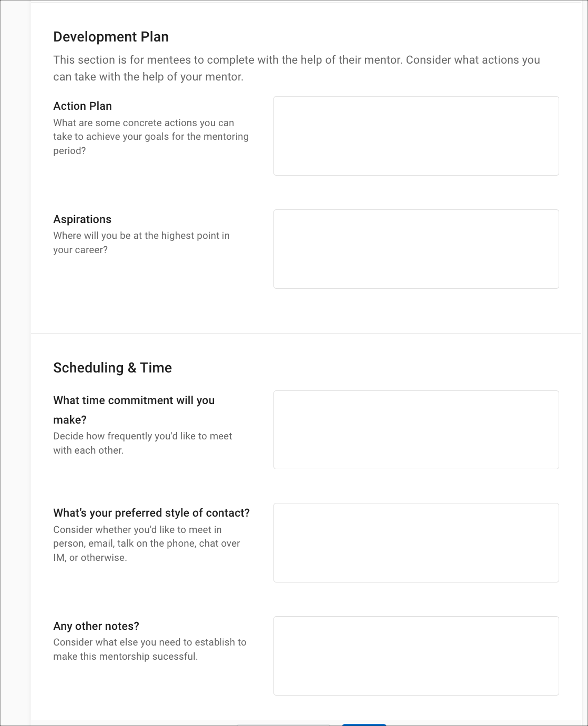Screen dimensions: 588x726
Task: Click the Scheduling & Time section heading
Action: [x=112, y=368]
